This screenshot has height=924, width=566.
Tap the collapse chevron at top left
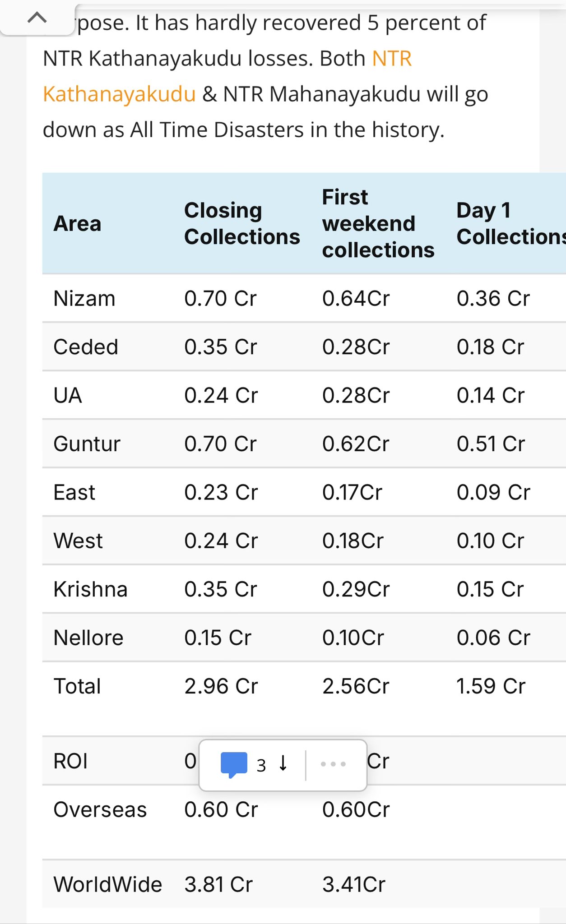point(37,18)
